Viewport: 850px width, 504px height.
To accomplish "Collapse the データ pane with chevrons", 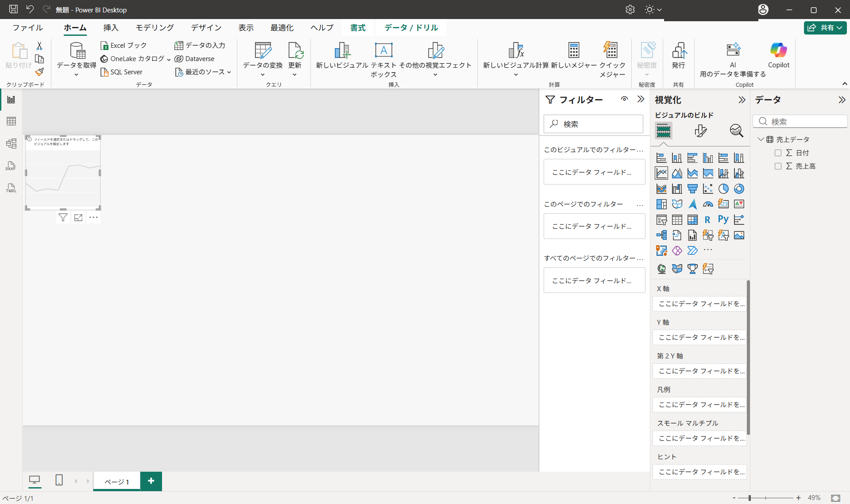I will 842,100.
